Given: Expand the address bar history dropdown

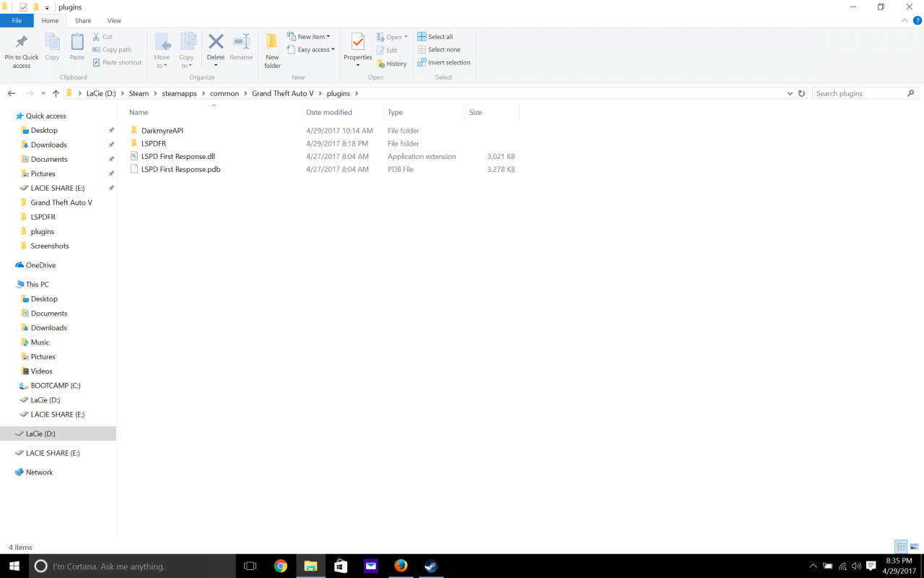Looking at the screenshot, I should click(x=790, y=93).
